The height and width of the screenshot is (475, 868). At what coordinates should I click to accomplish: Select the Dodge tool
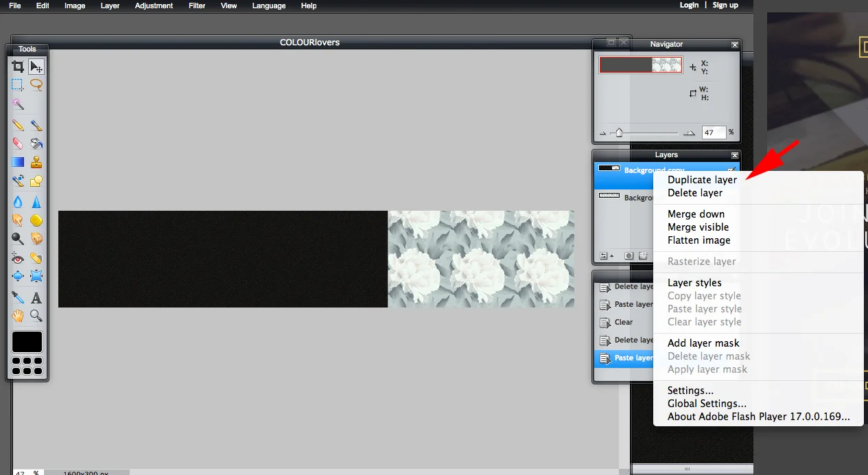pyautogui.click(x=18, y=239)
